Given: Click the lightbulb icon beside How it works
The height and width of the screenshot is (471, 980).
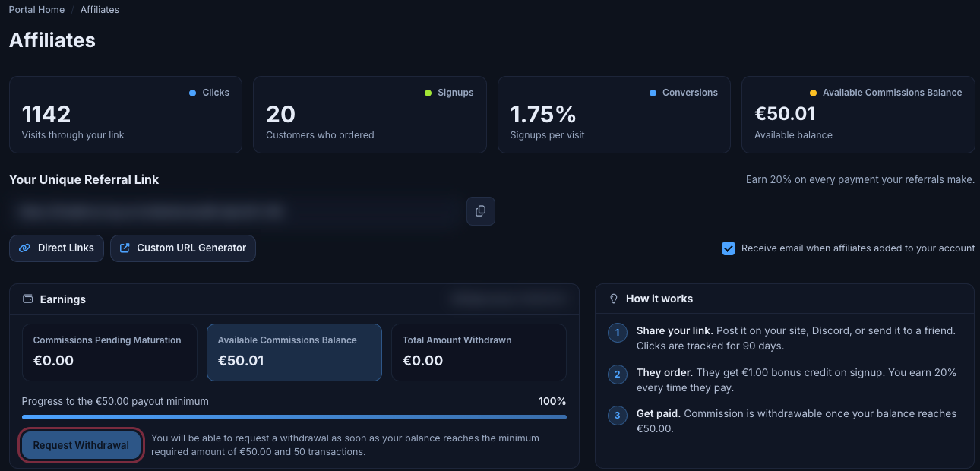Looking at the screenshot, I should (x=614, y=299).
